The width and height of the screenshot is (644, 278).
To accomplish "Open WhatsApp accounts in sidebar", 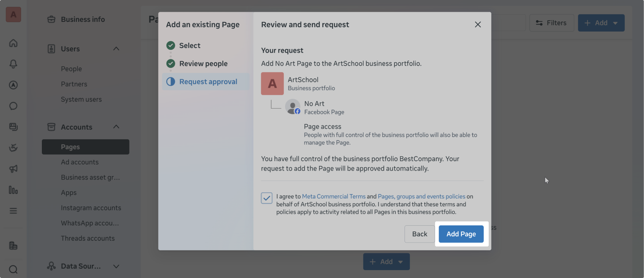I will [x=90, y=223].
